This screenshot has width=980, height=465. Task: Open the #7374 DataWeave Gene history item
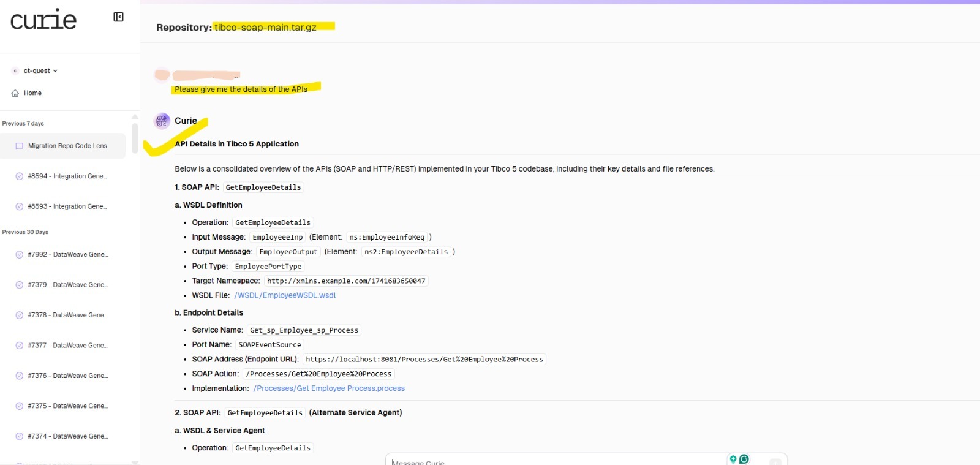[x=67, y=436]
